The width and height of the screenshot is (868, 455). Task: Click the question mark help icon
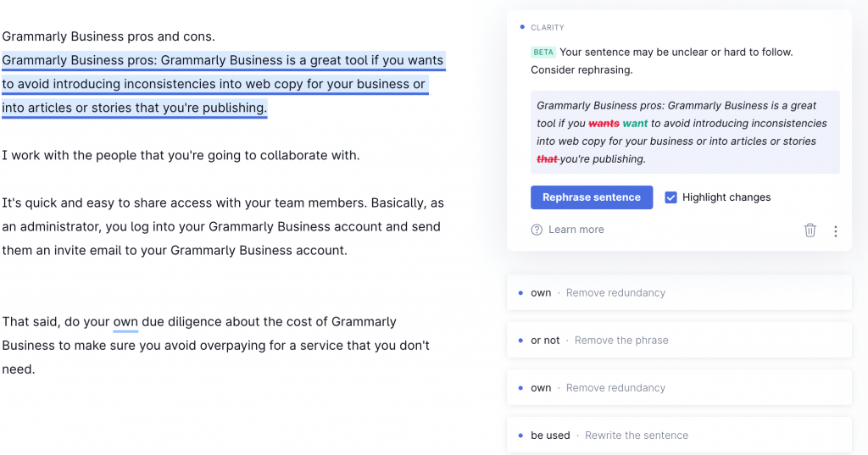pyautogui.click(x=537, y=230)
